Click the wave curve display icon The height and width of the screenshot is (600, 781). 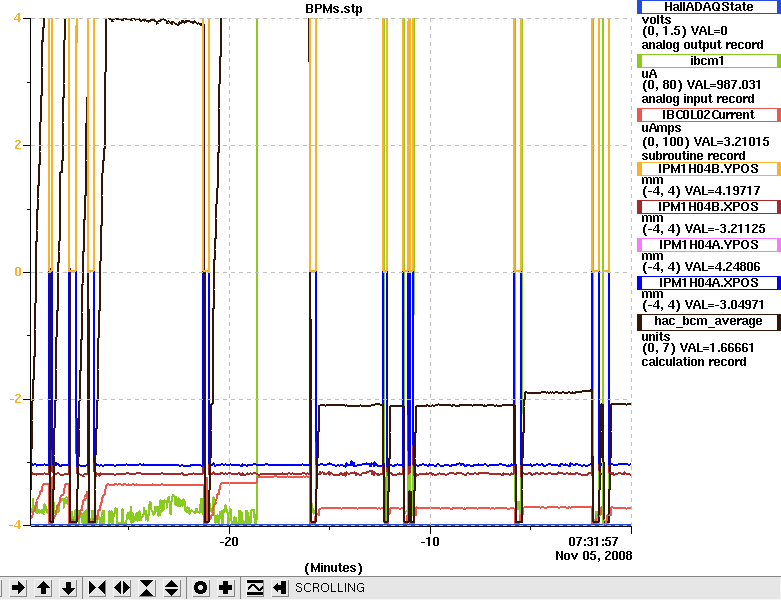255,588
